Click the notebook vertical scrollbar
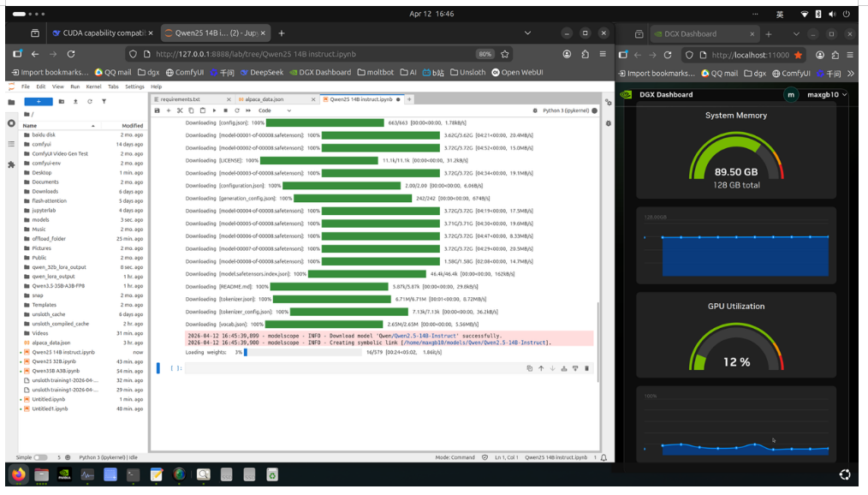 click(597, 342)
